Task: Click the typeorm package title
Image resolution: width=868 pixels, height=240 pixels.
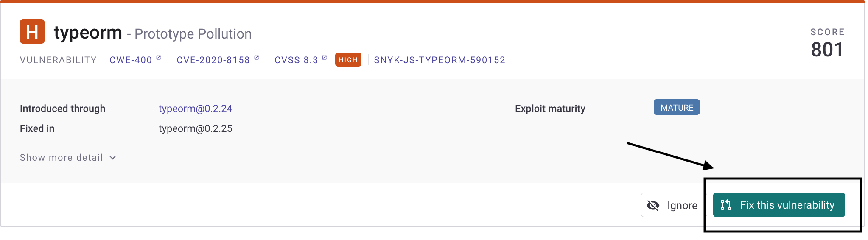Action: pyautogui.click(x=88, y=32)
